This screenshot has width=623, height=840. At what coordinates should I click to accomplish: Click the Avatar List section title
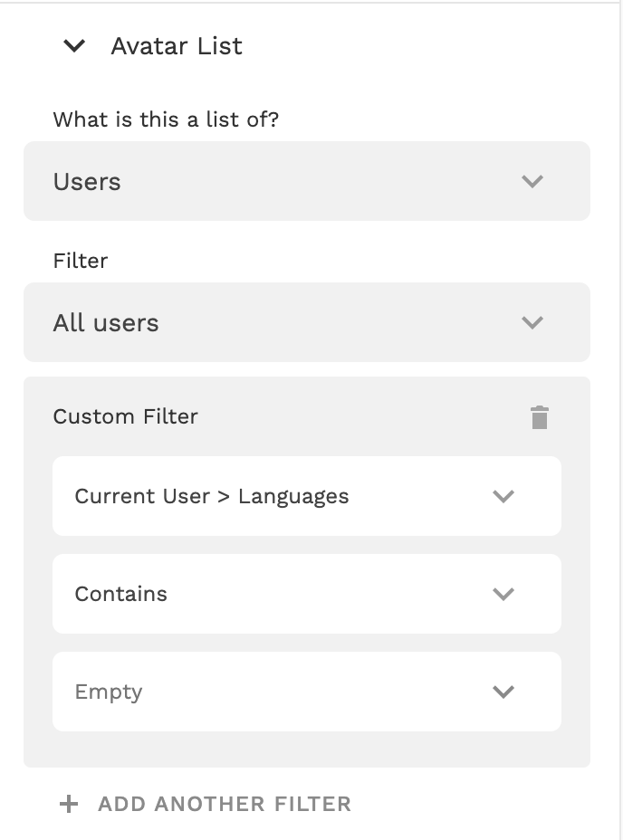(x=177, y=46)
